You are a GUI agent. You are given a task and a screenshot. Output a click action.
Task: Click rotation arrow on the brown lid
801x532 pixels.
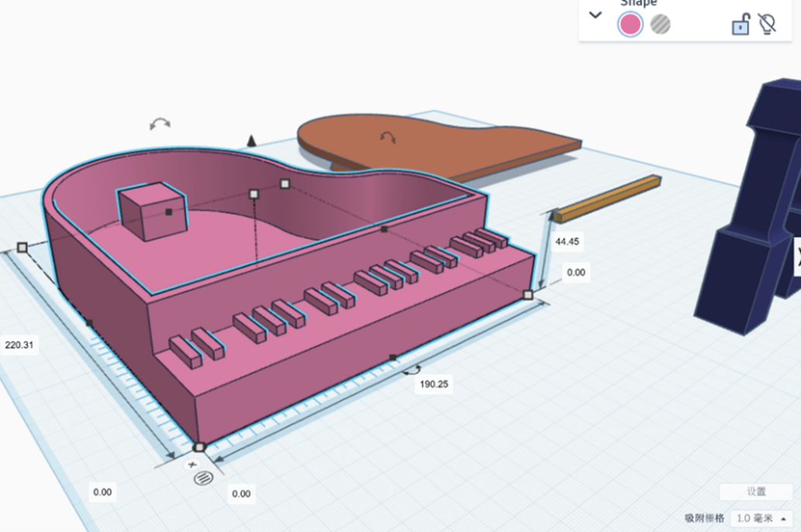[x=388, y=137]
